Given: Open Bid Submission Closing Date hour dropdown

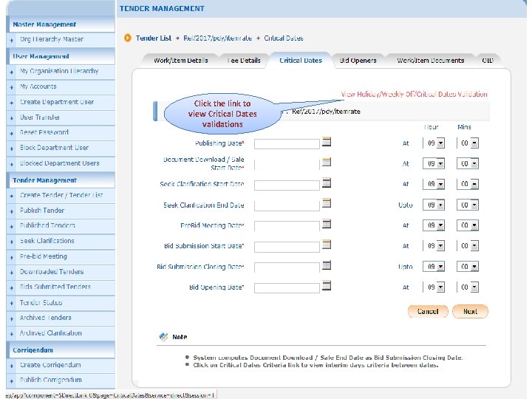Looking at the screenshot, I should (x=440, y=267).
